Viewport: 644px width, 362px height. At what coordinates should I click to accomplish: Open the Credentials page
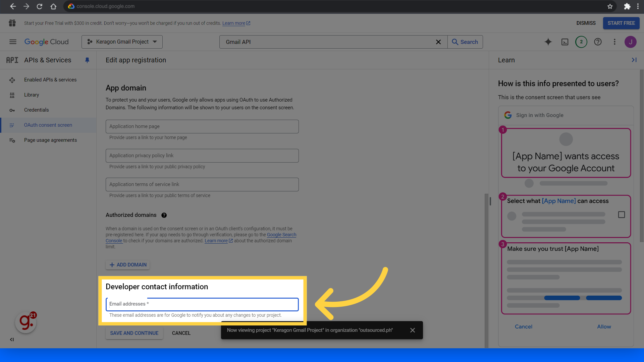[36, 110]
